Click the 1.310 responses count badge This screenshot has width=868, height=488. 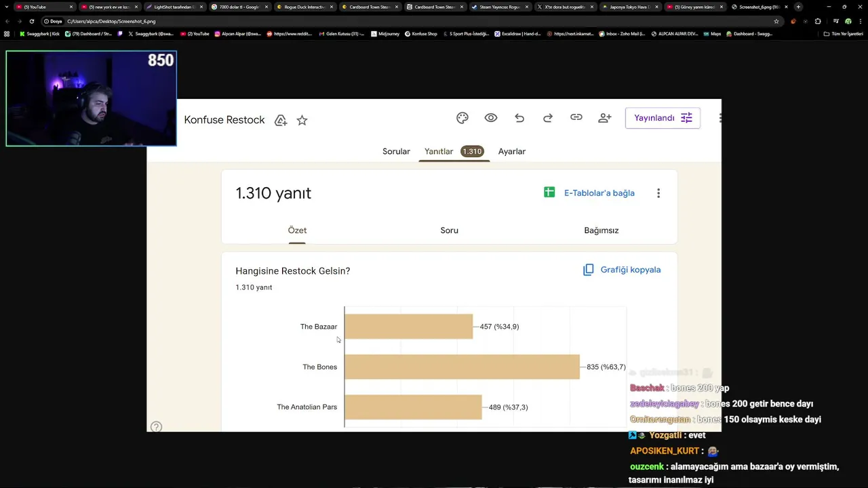pyautogui.click(x=472, y=152)
